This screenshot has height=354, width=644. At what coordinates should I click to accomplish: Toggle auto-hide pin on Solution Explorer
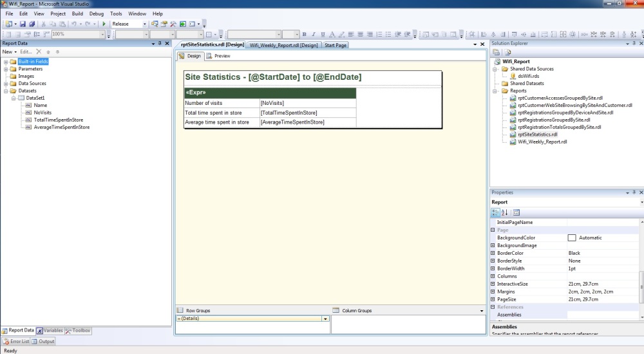coord(634,43)
